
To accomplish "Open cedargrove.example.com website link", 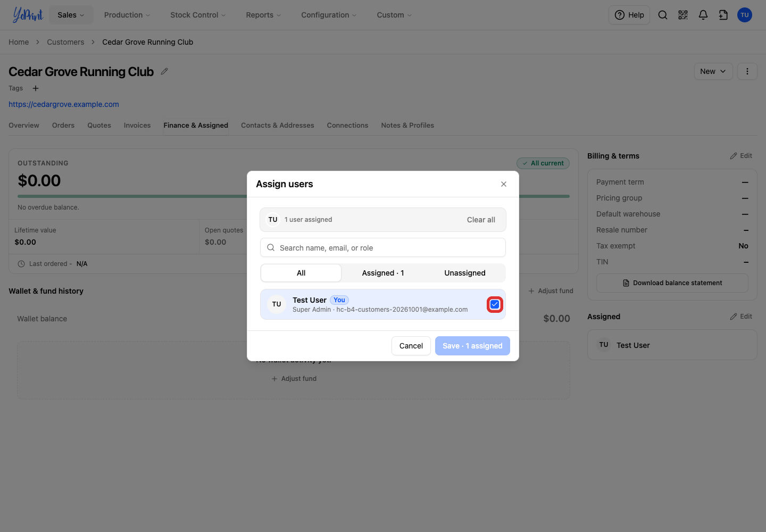I will tap(64, 104).
